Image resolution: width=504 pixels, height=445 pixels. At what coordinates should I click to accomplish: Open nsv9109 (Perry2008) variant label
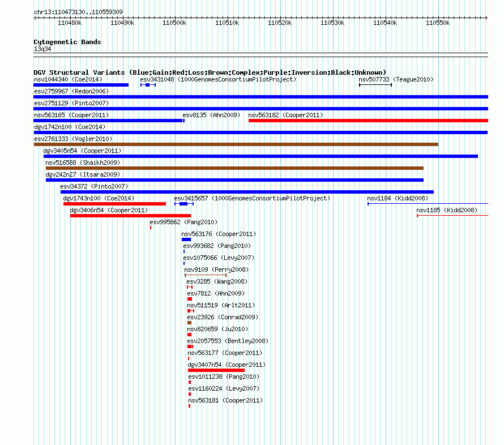216,269
